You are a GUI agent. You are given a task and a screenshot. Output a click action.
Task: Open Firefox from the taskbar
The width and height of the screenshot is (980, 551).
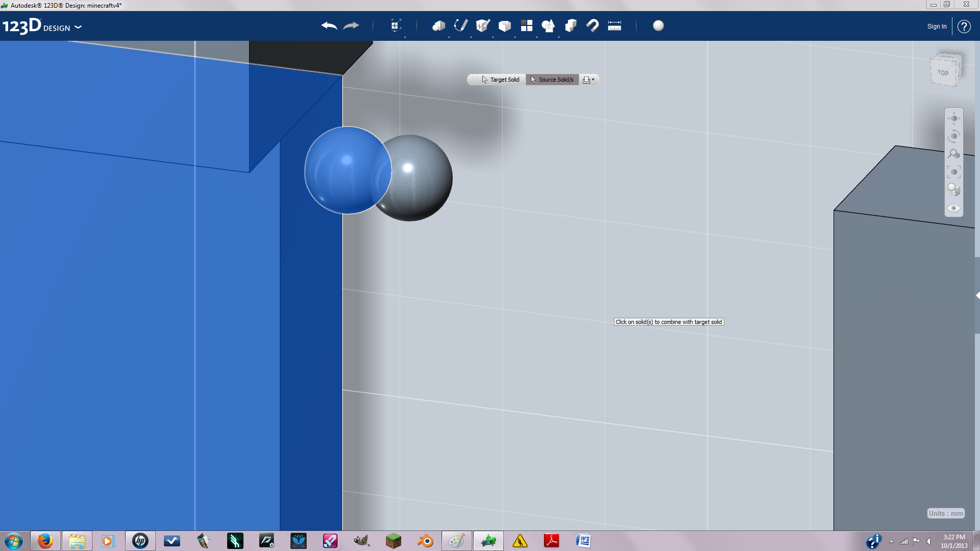click(x=45, y=541)
